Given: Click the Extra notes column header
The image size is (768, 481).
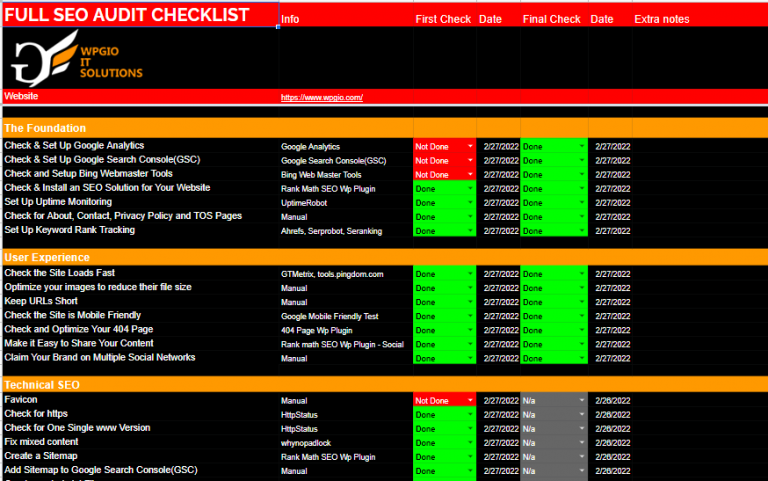Looking at the screenshot, I should tap(662, 19).
